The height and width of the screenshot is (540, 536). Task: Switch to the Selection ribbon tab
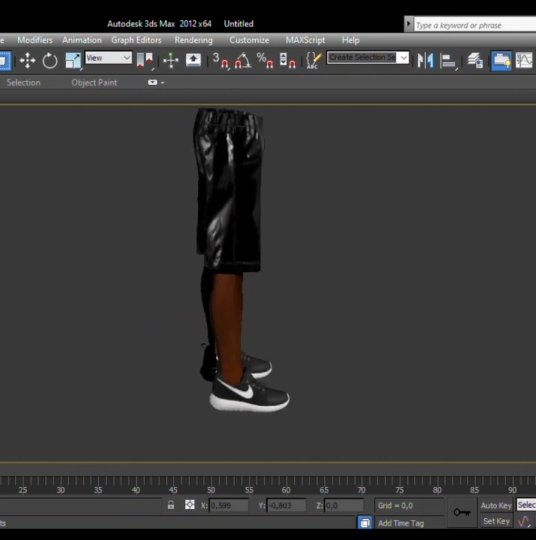(23, 83)
